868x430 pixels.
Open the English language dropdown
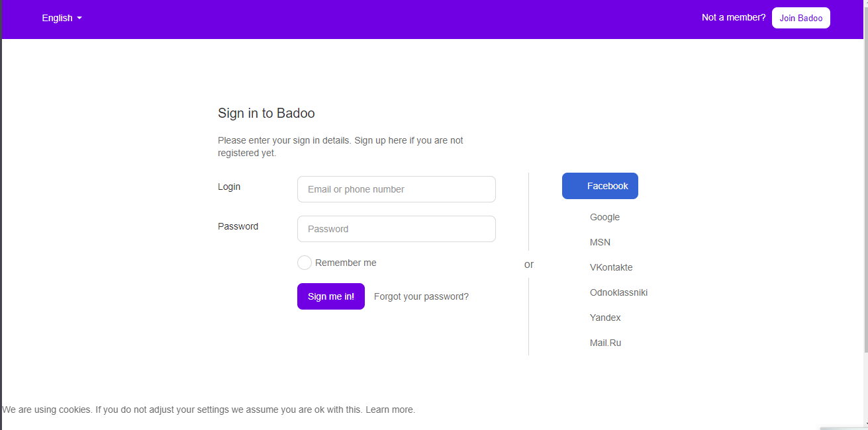62,18
